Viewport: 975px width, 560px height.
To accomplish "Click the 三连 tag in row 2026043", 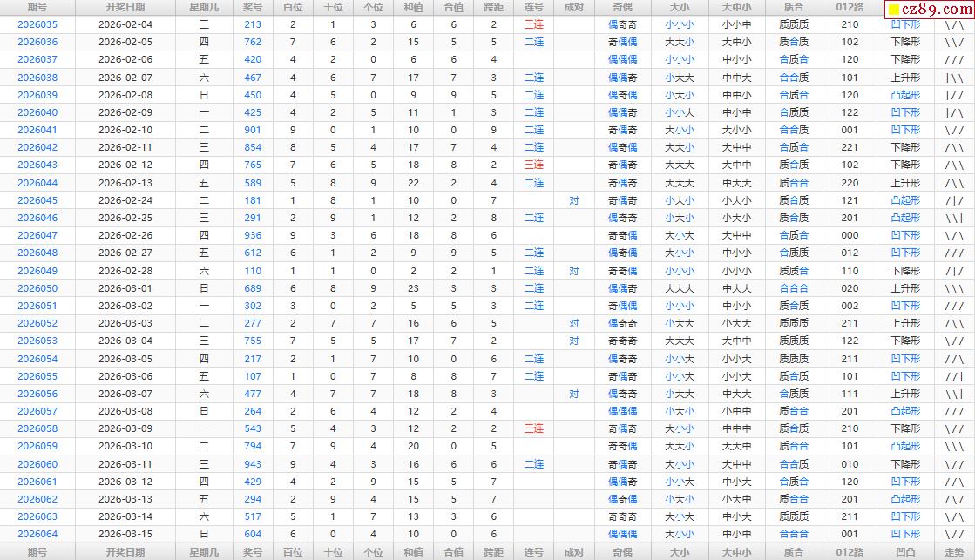I will pyautogui.click(x=533, y=165).
